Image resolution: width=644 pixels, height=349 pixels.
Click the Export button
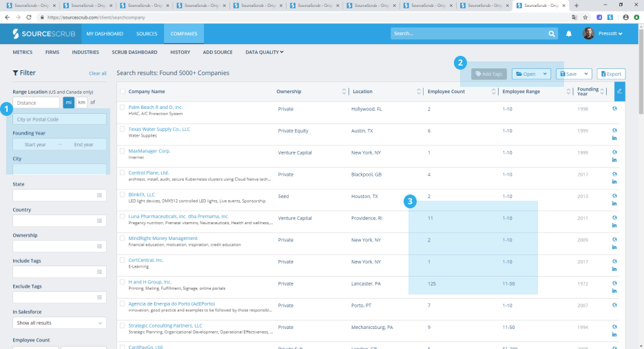(611, 74)
